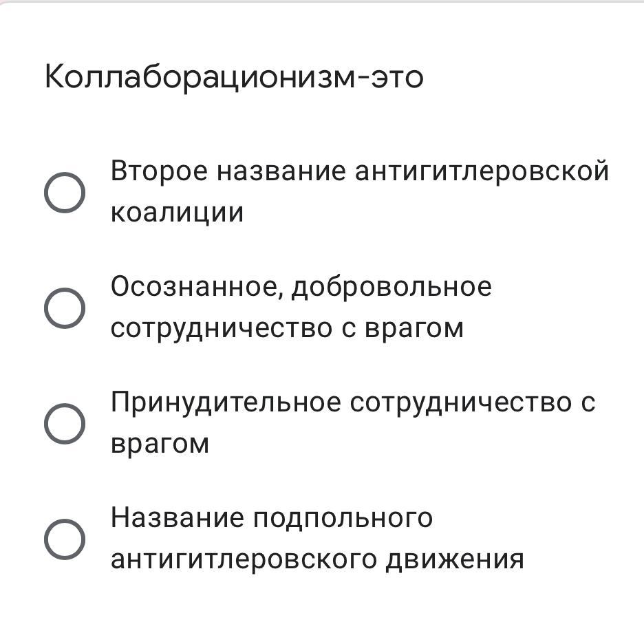Click the label text 'Второе название антигитлеровской'
Image resolution: width=644 pixels, height=644 pixels.
point(360,171)
